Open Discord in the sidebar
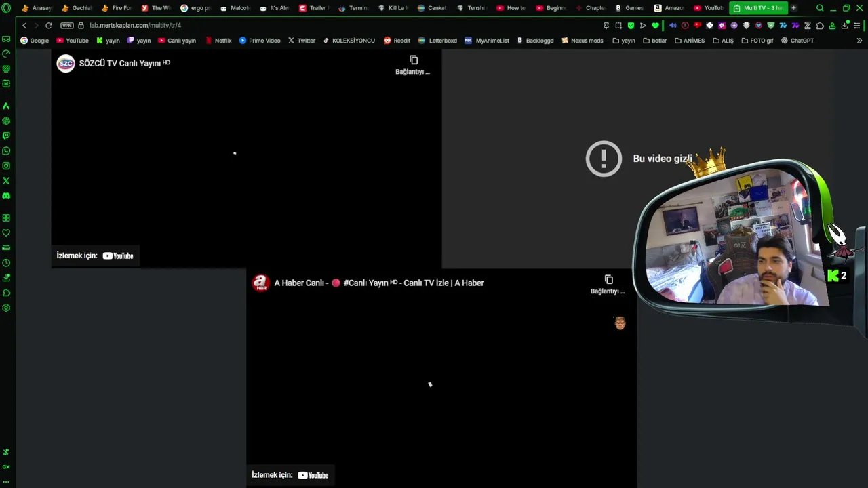Viewport: 868px width, 488px height. 6,195
